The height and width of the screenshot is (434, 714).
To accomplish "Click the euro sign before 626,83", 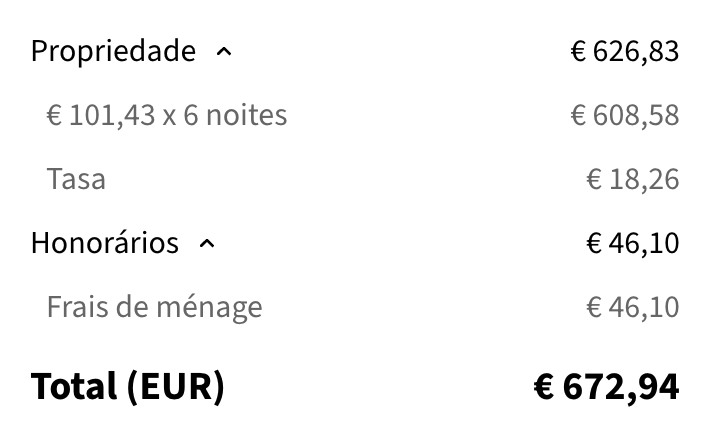I will click(x=578, y=51).
